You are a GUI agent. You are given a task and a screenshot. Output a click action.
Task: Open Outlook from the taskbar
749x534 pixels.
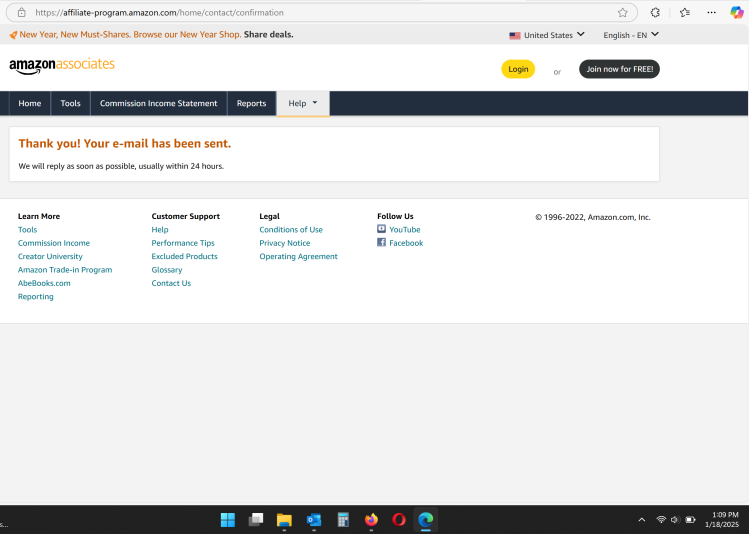click(x=313, y=520)
